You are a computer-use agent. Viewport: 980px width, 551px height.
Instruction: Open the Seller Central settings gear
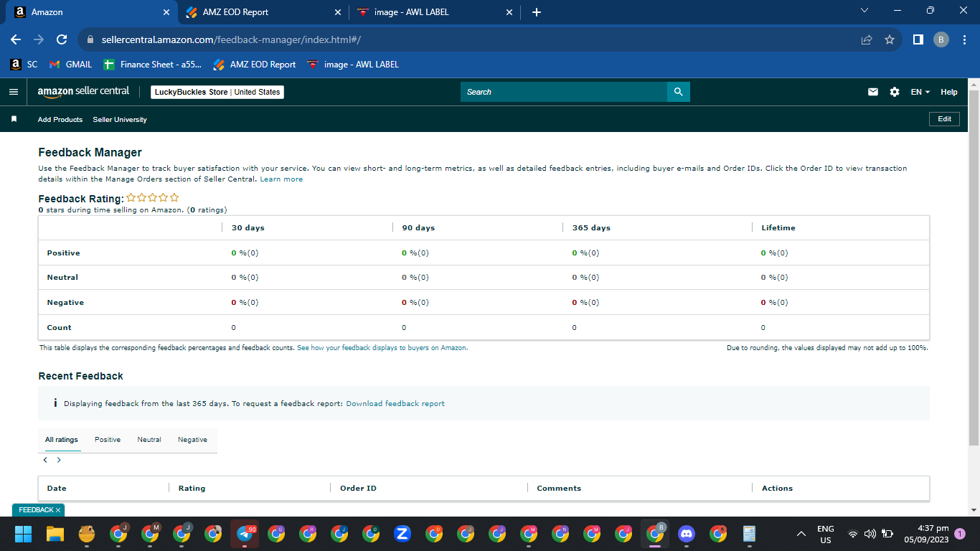coord(895,92)
